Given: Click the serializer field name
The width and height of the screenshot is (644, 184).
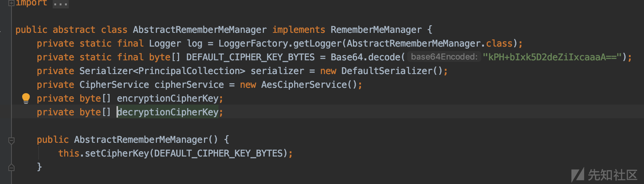Looking at the screenshot, I should [277, 71].
